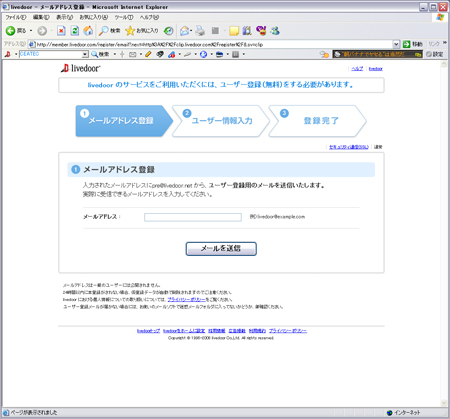
Task: Open the livedoorトップ footer link
Action: pos(148,331)
